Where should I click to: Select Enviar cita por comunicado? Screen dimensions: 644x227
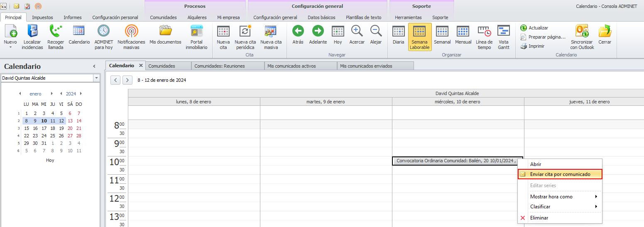(x=560, y=174)
